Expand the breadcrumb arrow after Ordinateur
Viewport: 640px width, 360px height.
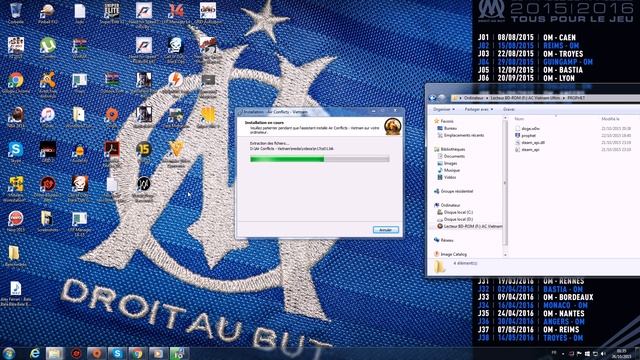click(x=487, y=98)
